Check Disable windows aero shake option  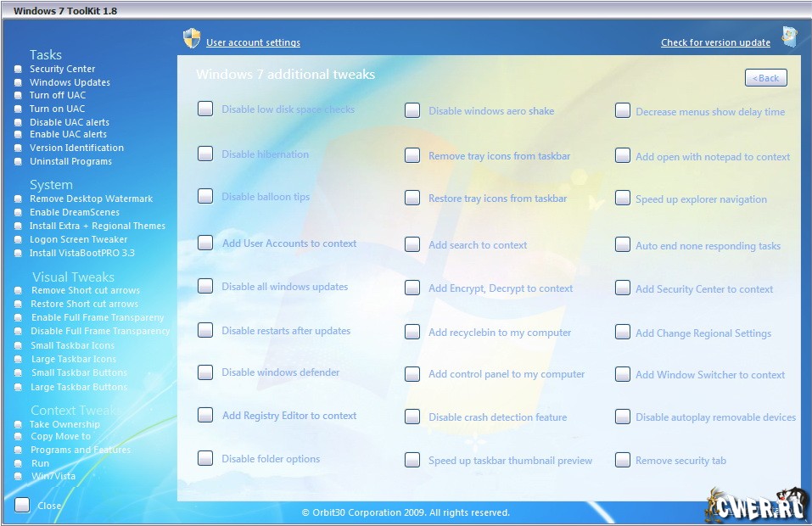click(412, 110)
